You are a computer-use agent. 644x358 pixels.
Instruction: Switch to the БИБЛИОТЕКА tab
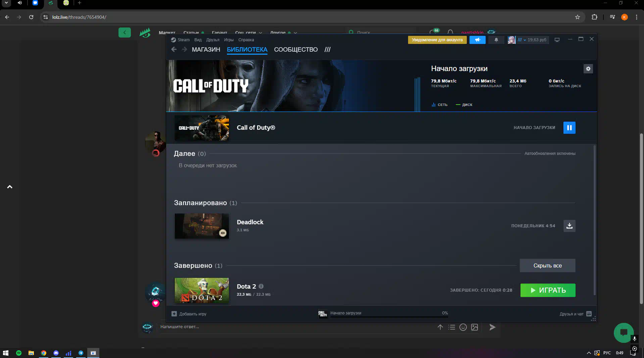(x=247, y=50)
